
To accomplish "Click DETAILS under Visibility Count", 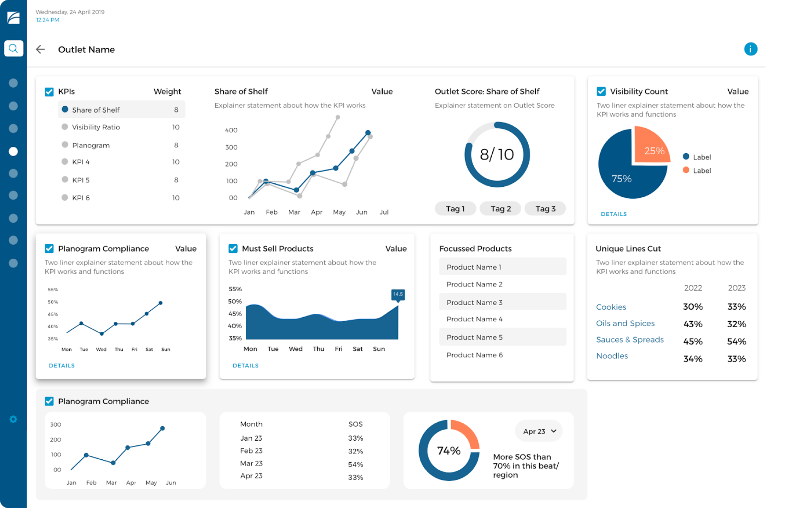I will pyautogui.click(x=614, y=214).
